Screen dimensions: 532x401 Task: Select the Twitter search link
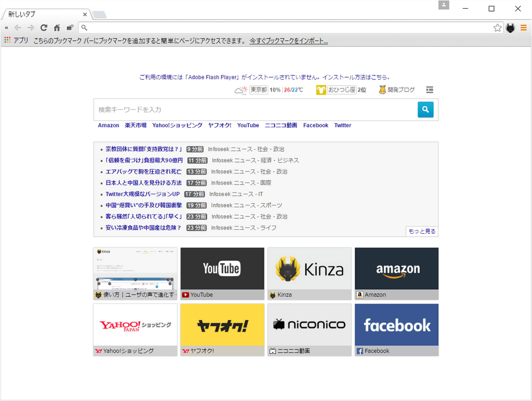343,126
